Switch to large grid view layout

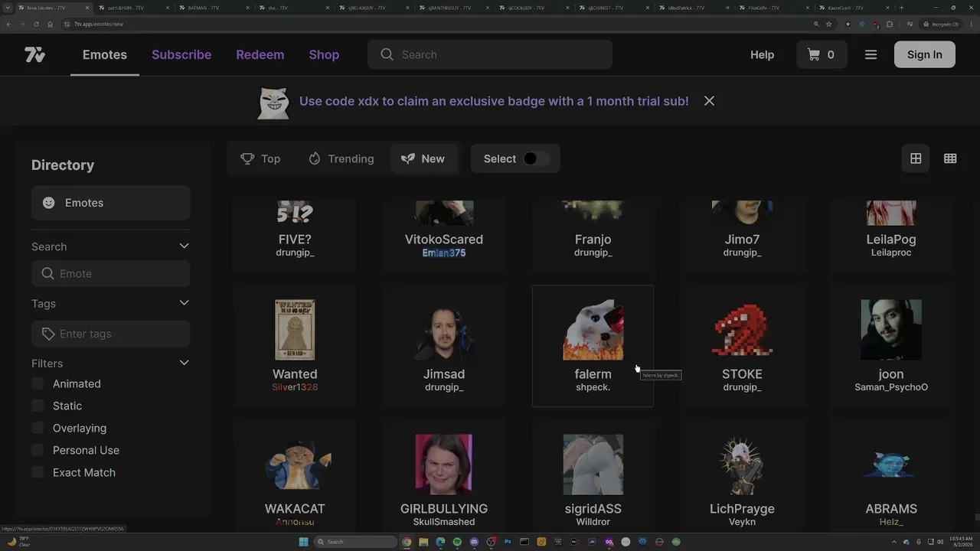(916, 158)
